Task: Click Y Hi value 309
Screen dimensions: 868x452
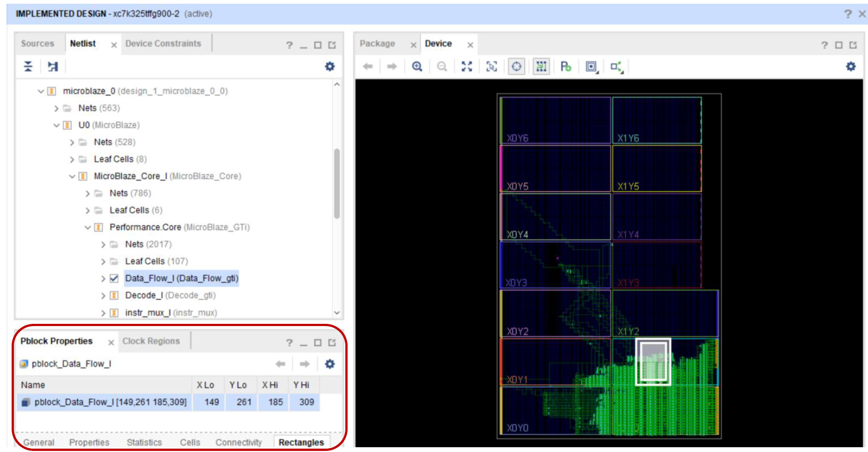Action: click(307, 403)
